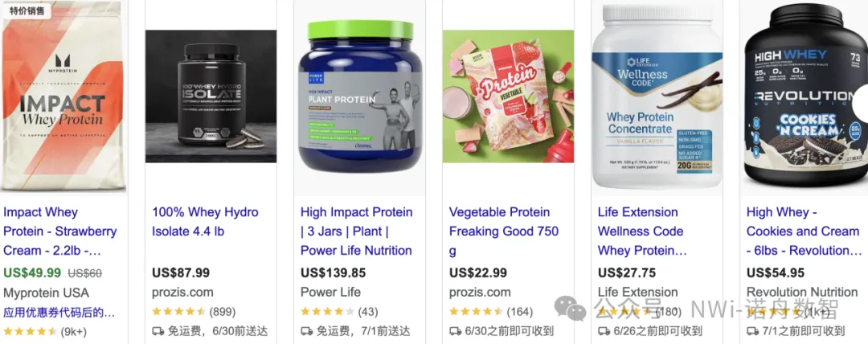Open High Impact Protein 3 Jars link
The image size is (868, 344).
(x=357, y=231)
